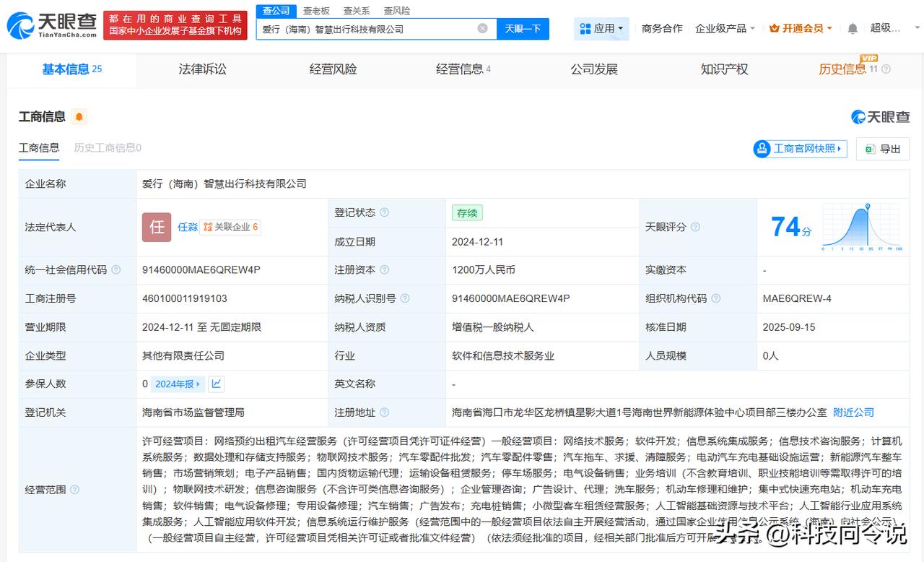This screenshot has height=562, width=924.
Task: Click the 天眼评分 distribution chart
Action: (x=862, y=227)
